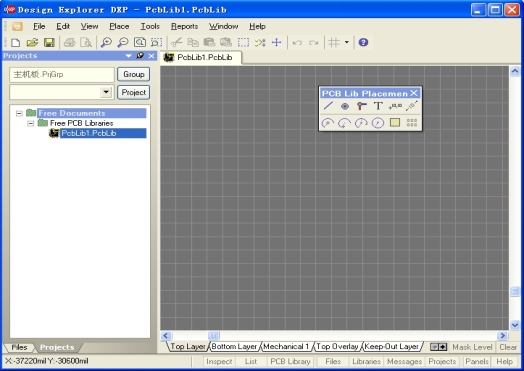524x371 pixels.
Task: Open the Window menu
Action: (x=224, y=26)
